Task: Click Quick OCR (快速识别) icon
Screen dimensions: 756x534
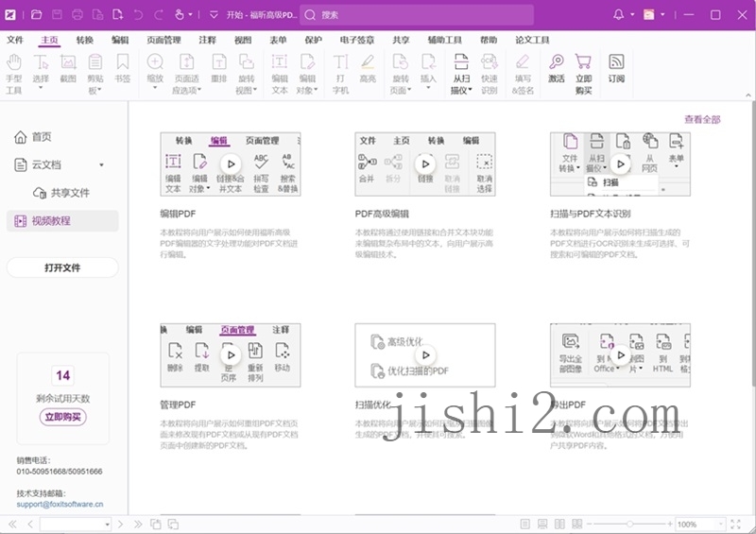Action: pyautogui.click(x=489, y=62)
